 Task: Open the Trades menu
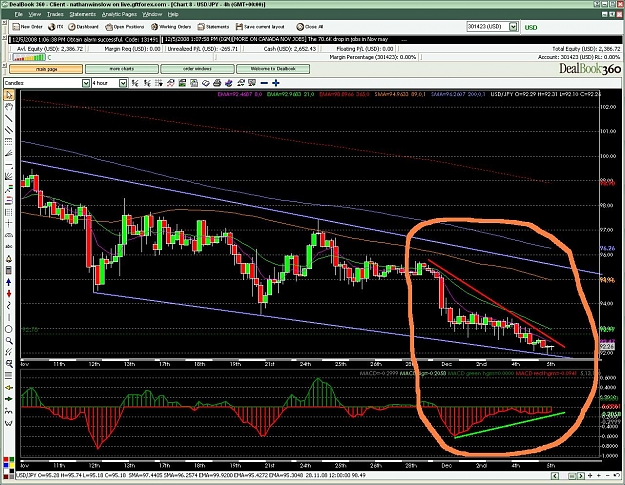[x=55, y=14]
